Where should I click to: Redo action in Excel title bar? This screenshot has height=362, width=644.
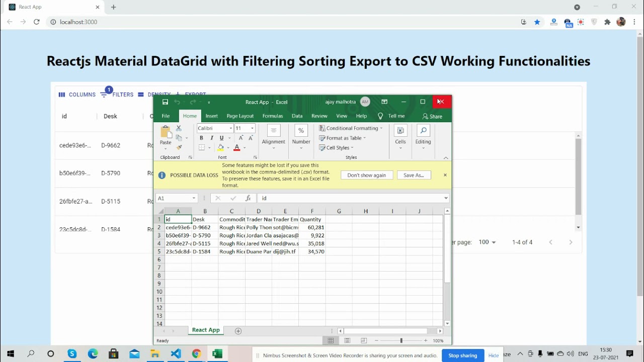(x=193, y=102)
